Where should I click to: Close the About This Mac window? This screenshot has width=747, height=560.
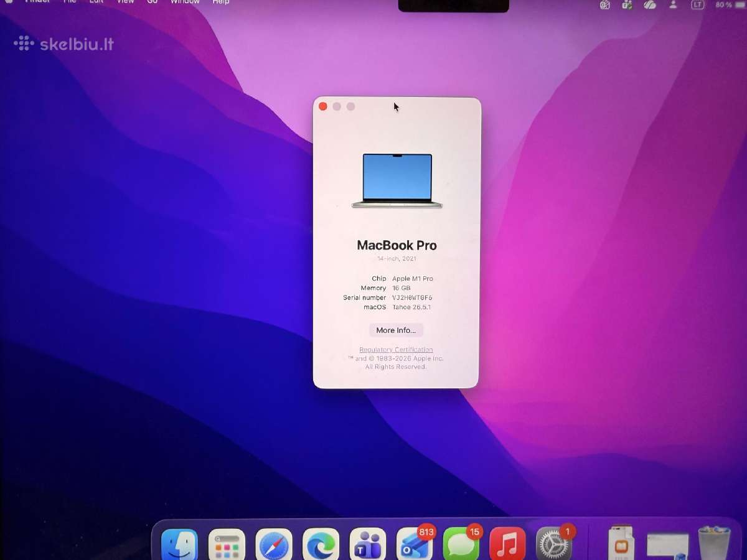[x=322, y=106]
